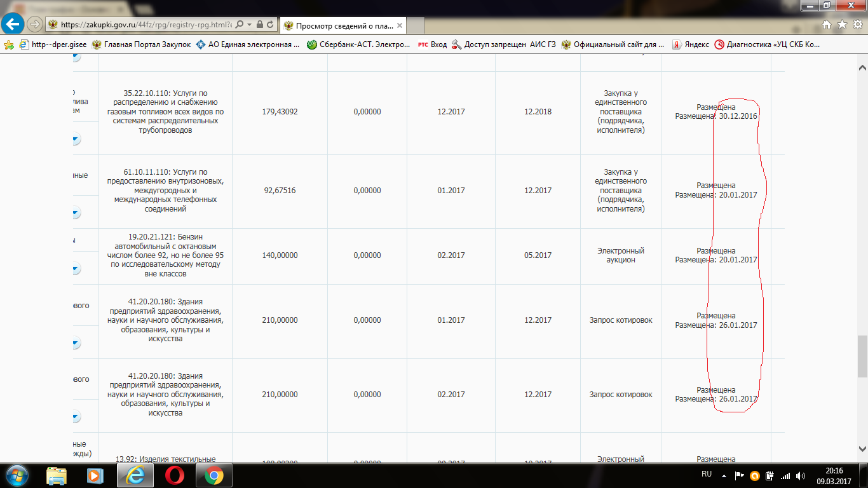The image size is (868, 488).
Task: Click the Forward navigation arrow
Action: pyautogui.click(x=35, y=24)
